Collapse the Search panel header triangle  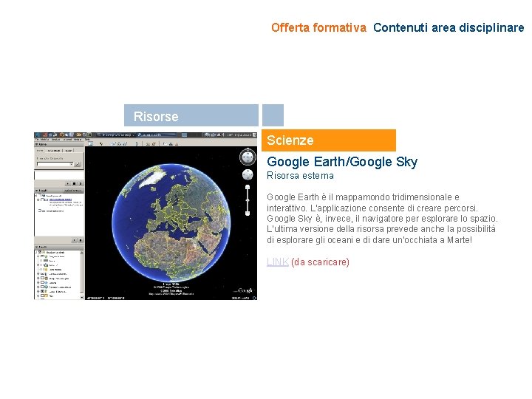pos(37,144)
